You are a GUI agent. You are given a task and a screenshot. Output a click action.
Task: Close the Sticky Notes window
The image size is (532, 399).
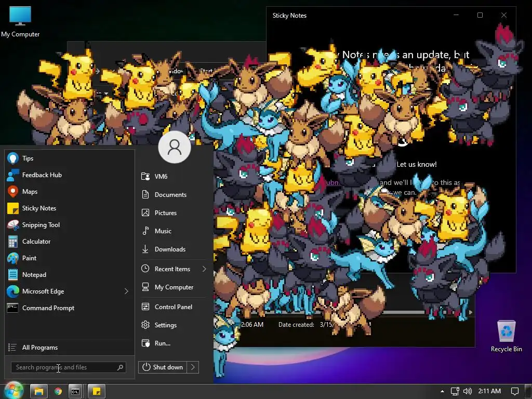click(504, 15)
